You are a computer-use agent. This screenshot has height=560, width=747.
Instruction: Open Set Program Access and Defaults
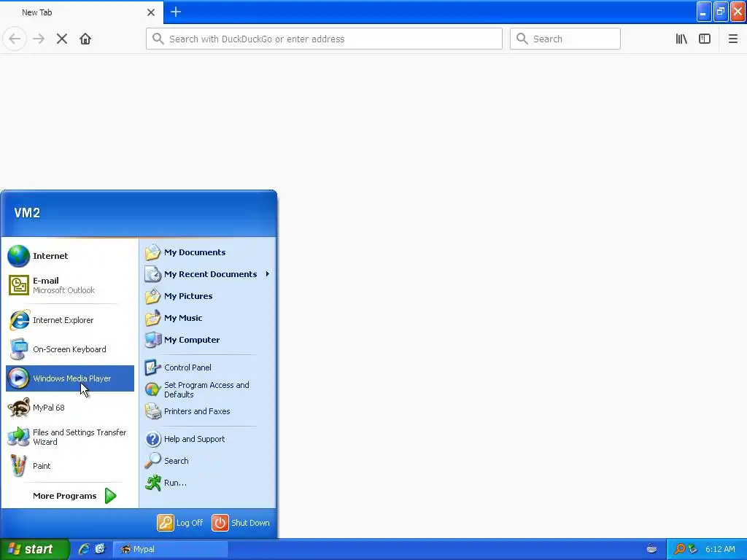tap(208, 389)
